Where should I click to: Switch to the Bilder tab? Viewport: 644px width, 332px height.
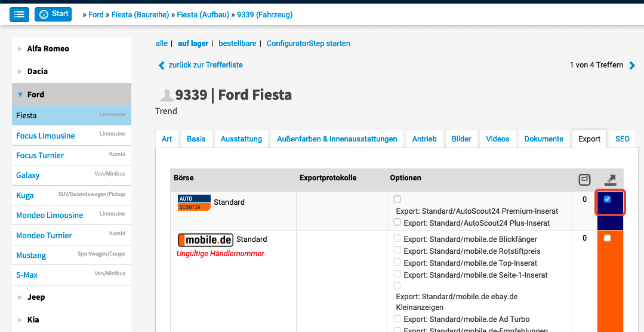[x=461, y=139]
